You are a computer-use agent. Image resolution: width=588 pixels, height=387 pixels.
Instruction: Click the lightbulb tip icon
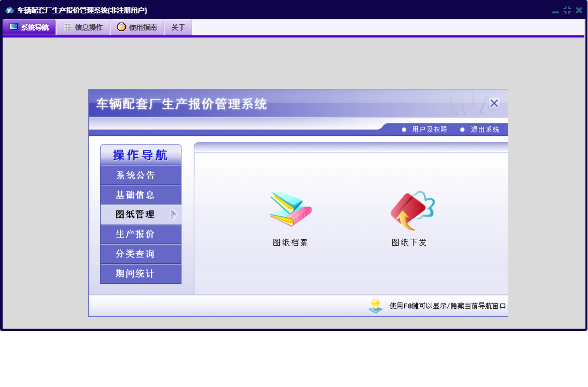click(376, 306)
